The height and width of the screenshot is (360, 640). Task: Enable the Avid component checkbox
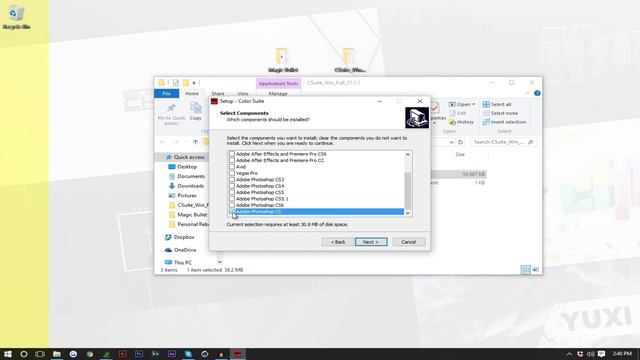point(232,167)
